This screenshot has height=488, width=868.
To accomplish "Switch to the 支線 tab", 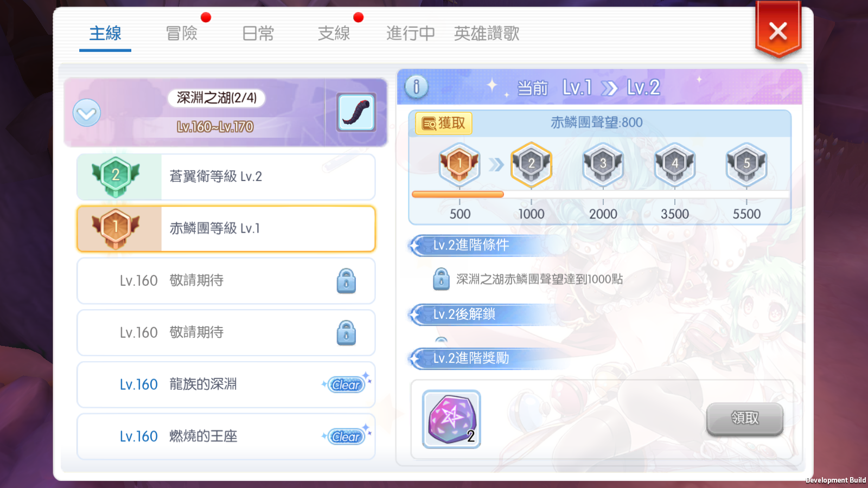I will point(334,34).
